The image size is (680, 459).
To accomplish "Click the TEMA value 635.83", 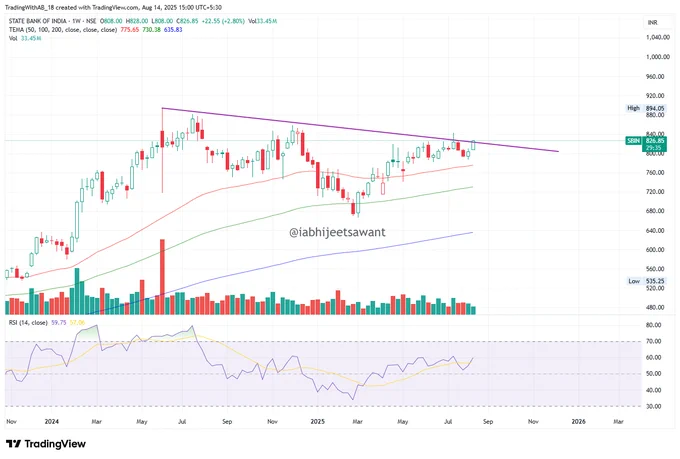I will (x=173, y=30).
